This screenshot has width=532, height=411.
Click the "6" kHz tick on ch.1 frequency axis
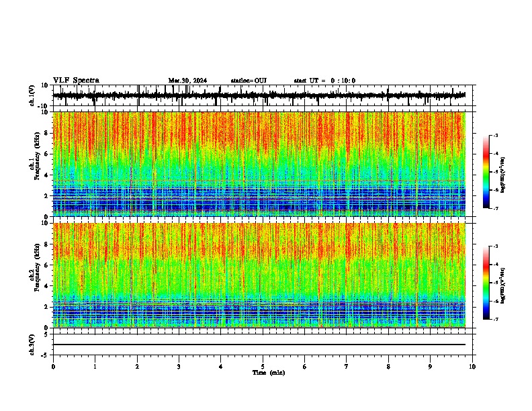coord(47,154)
